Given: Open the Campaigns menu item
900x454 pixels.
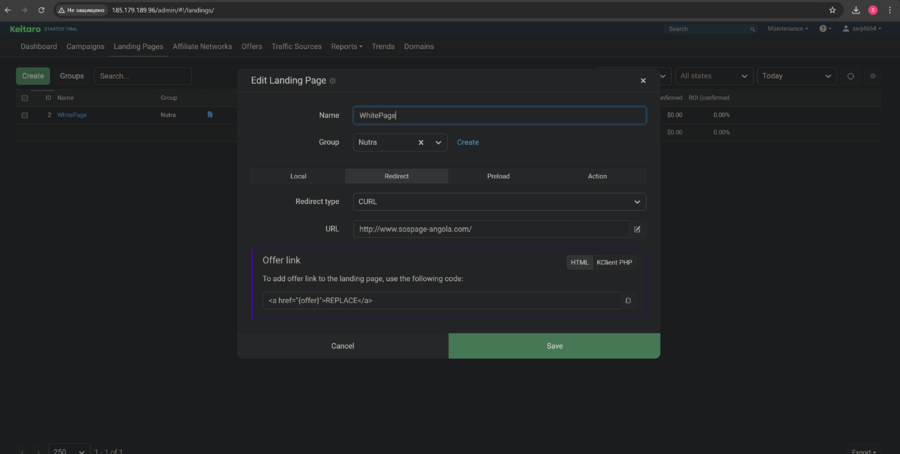Looking at the screenshot, I should (85, 47).
